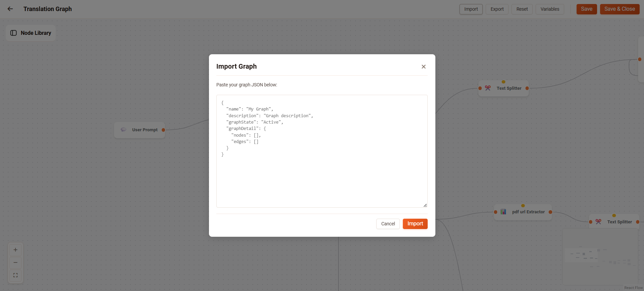Click the Import Graph dialog heading
The width and height of the screenshot is (644, 291).
[236, 66]
